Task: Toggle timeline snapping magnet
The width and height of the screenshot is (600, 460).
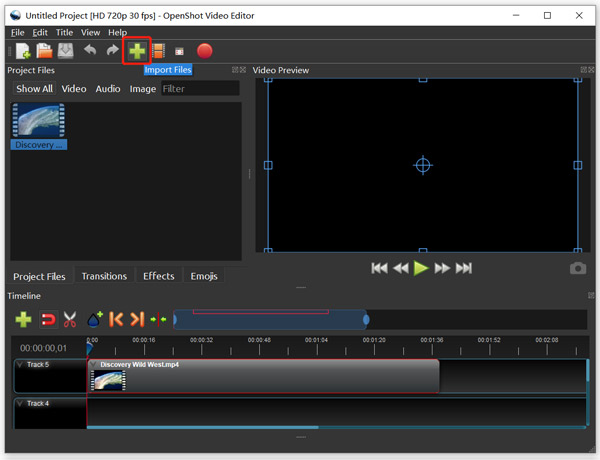Action: (x=48, y=319)
